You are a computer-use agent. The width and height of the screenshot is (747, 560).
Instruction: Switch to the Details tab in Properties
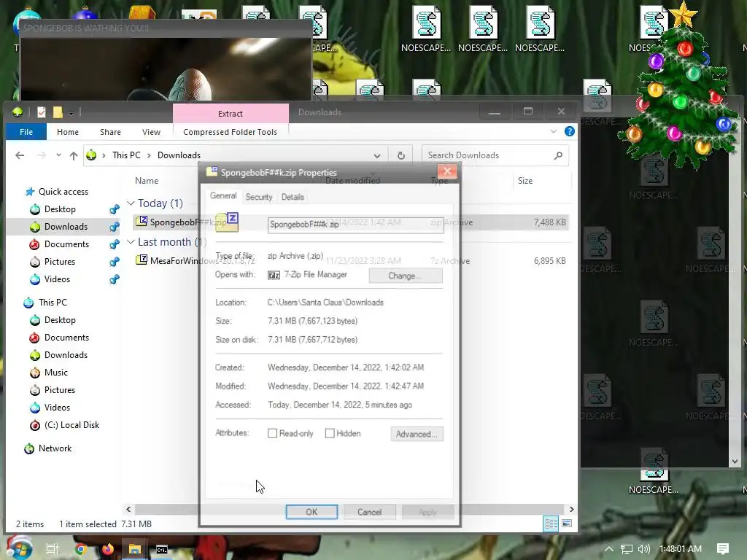[x=293, y=197]
